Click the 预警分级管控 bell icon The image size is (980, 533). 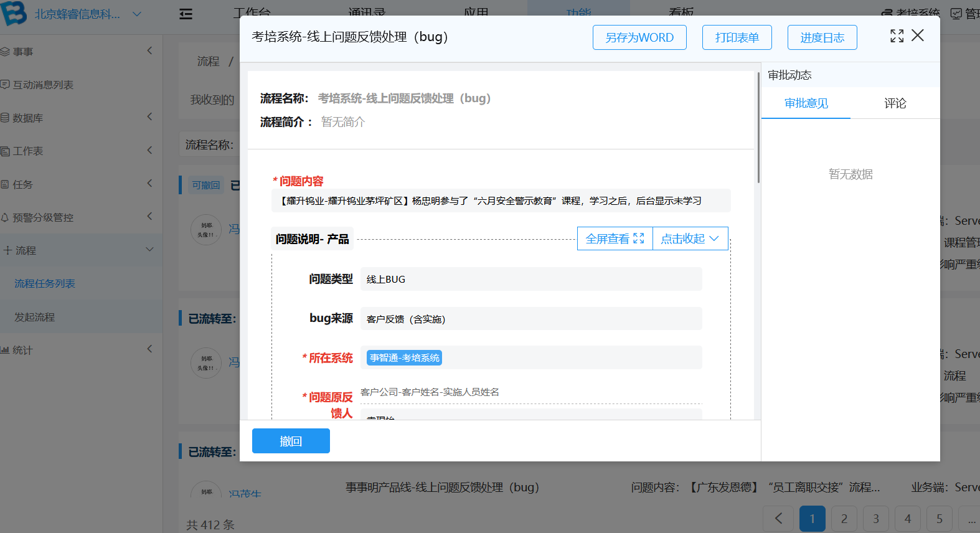pos(5,217)
